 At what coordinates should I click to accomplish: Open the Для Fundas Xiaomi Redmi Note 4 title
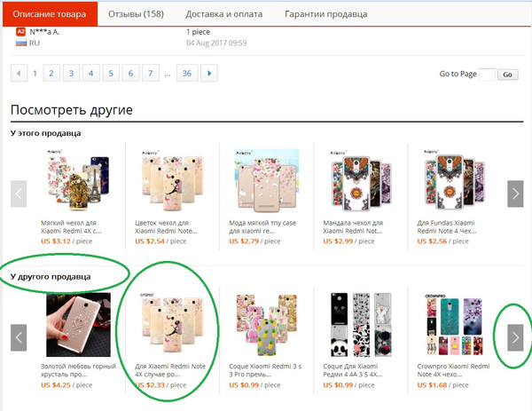[447, 226]
